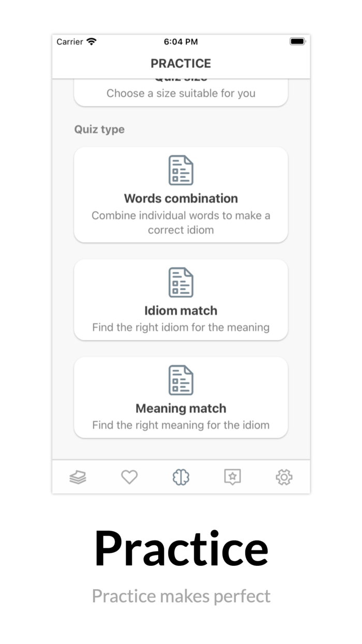Start the Meaning match quiz
The image size is (362, 644).
coord(181,408)
